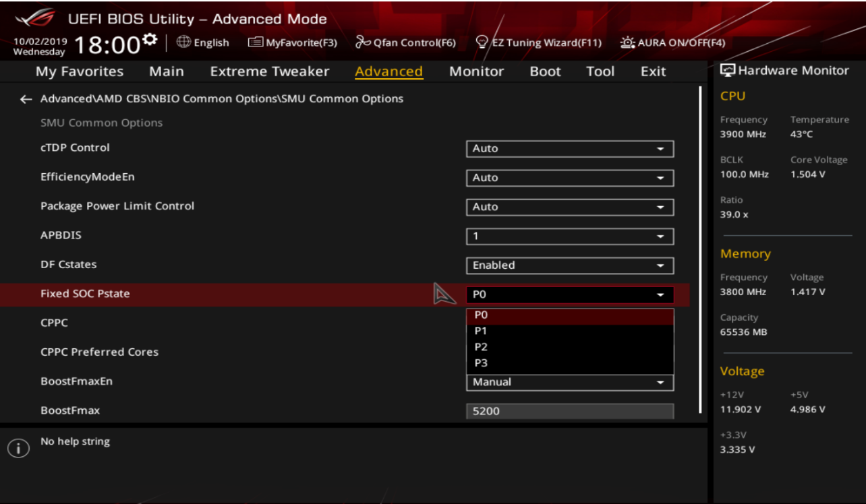Viewport: 866px width, 504px height.
Task: Click CPU temperature value 43°C
Action: 802,134
